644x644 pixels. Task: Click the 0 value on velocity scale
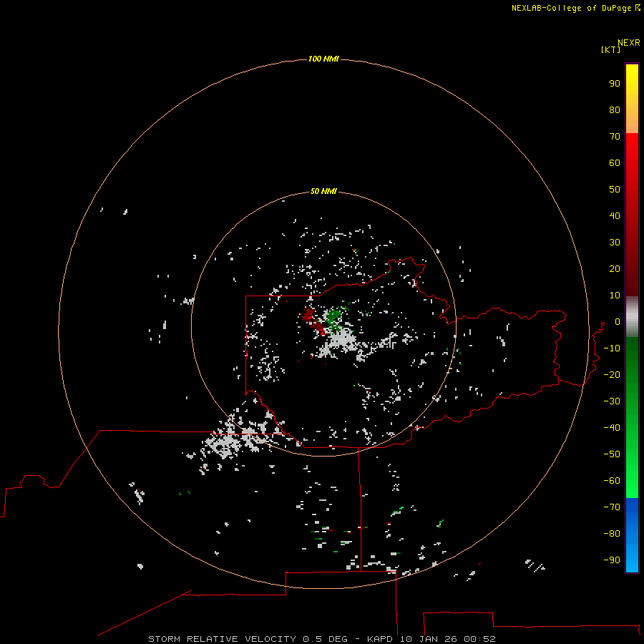click(x=618, y=321)
